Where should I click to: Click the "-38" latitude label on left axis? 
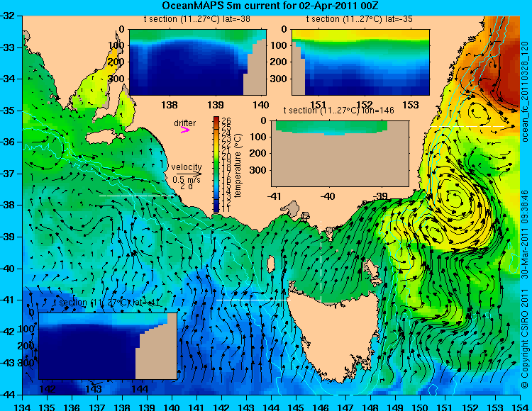(9, 205)
